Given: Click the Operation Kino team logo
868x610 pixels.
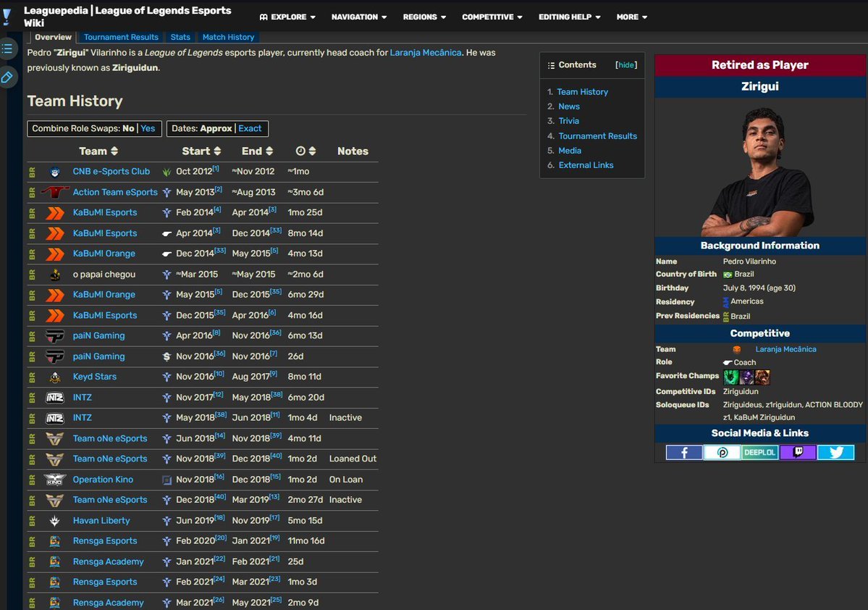Looking at the screenshot, I should 55,480.
